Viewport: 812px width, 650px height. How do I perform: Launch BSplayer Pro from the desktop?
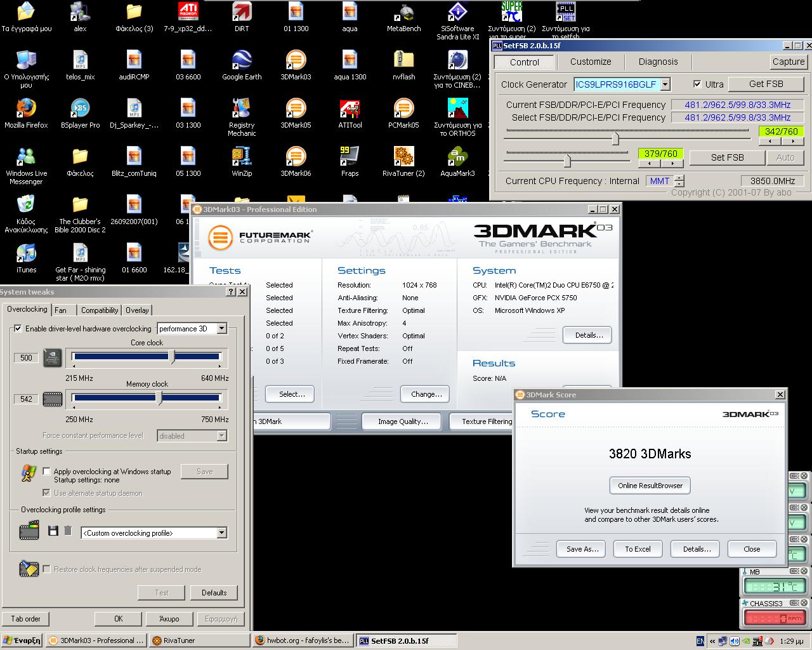pos(80,113)
